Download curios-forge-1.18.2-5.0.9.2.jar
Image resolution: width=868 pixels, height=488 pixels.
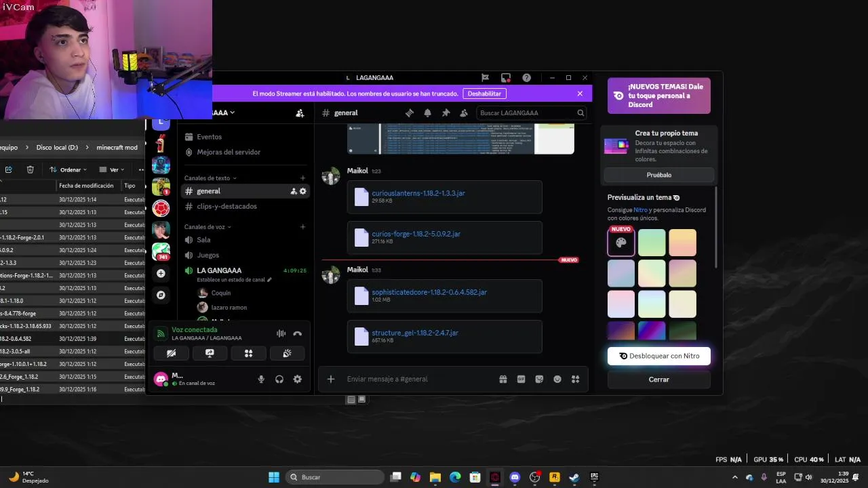click(x=416, y=234)
